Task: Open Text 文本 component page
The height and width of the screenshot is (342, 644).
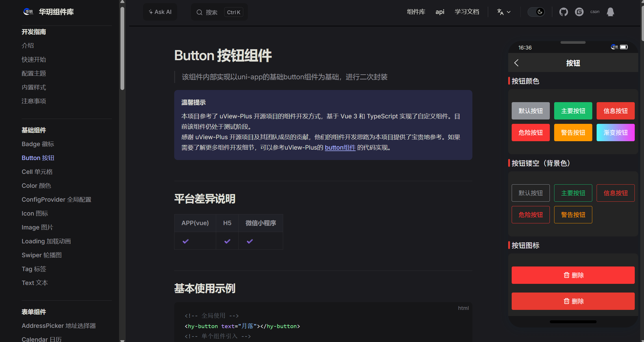Action: [x=35, y=283]
